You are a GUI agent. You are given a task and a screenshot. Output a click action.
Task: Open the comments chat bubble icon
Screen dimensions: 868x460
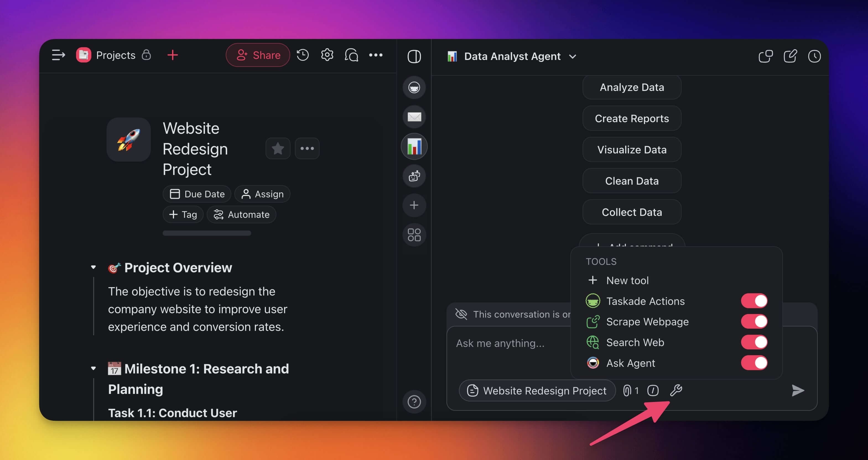click(351, 55)
